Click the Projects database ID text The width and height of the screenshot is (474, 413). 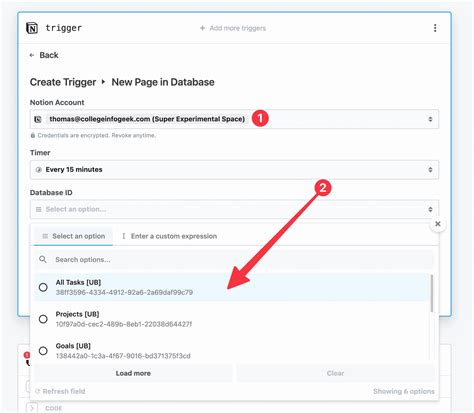[x=124, y=324]
